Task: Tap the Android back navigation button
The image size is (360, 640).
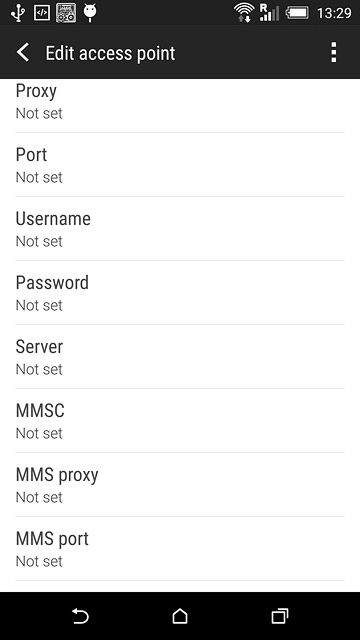Action: tap(80, 616)
